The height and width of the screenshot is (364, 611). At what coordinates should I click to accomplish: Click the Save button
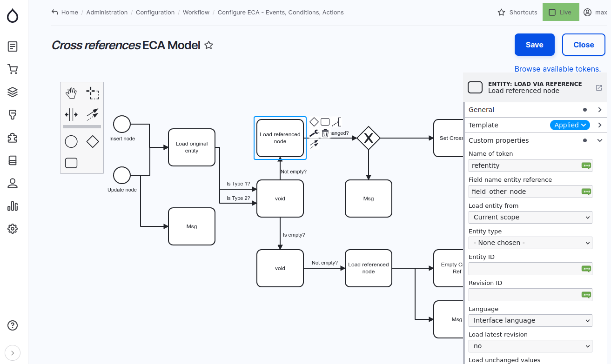tap(534, 45)
